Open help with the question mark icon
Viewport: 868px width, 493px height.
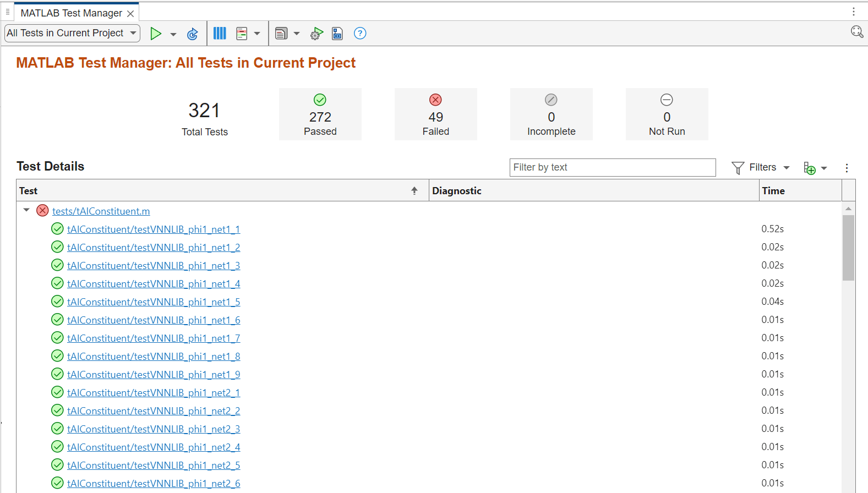pyautogui.click(x=360, y=34)
